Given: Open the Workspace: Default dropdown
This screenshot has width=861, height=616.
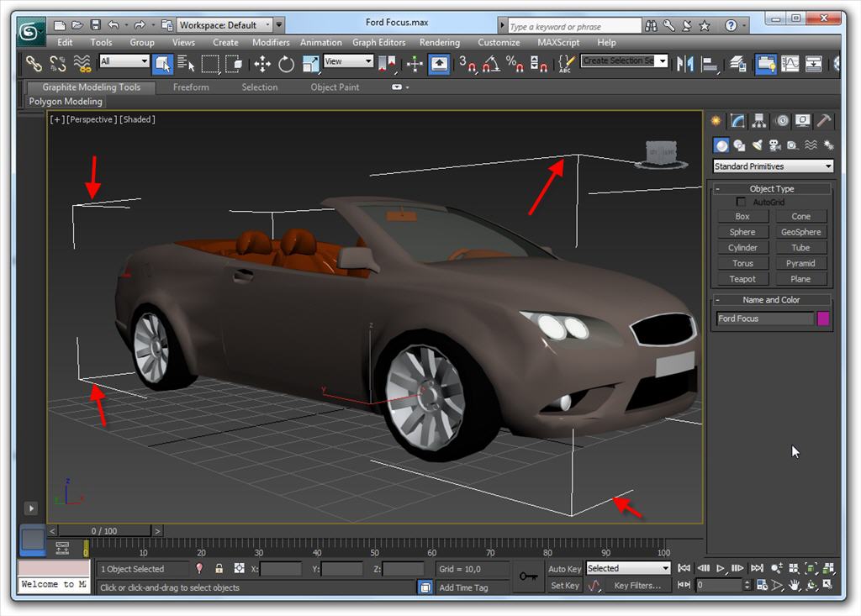Looking at the screenshot, I should click(224, 25).
